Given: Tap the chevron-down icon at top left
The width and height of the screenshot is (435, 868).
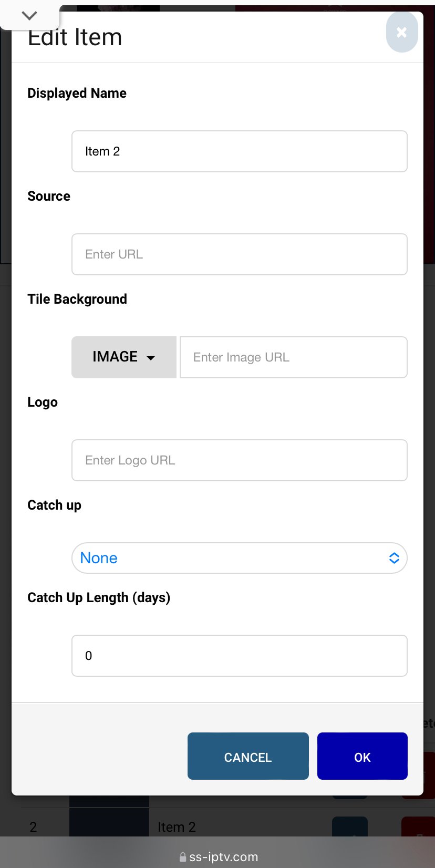Looking at the screenshot, I should [x=29, y=16].
